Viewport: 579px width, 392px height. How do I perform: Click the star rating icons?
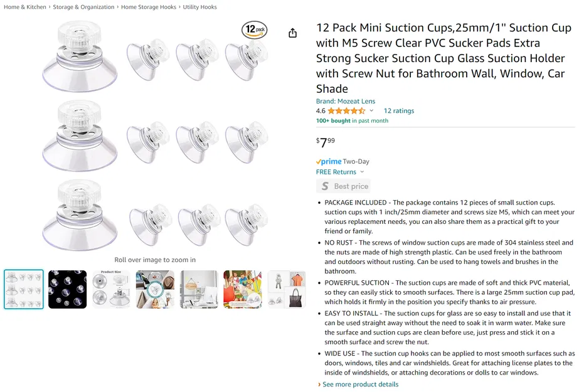pyautogui.click(x=346, y=111)
